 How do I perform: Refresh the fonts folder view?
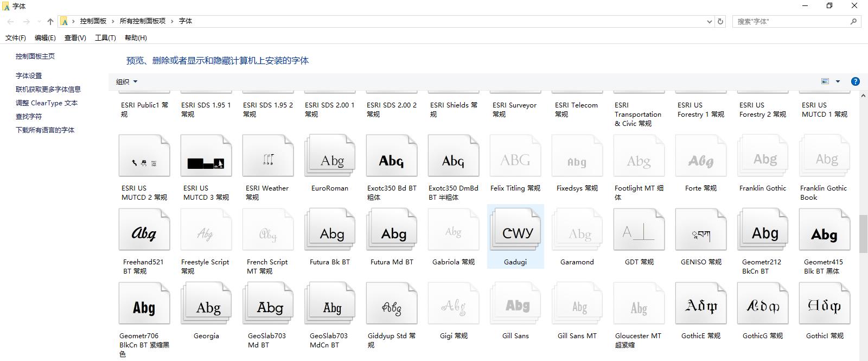pyautogui.click(x=720, y=21)
